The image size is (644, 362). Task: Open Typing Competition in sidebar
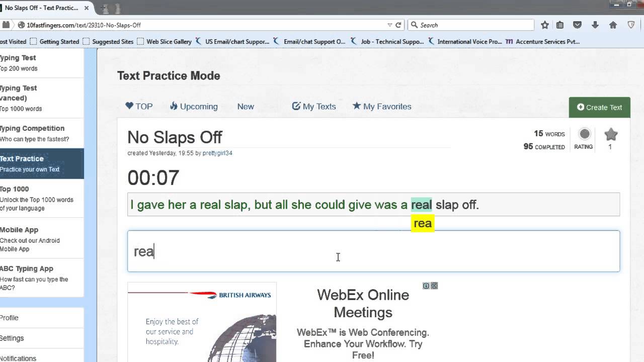coord(42,133)
